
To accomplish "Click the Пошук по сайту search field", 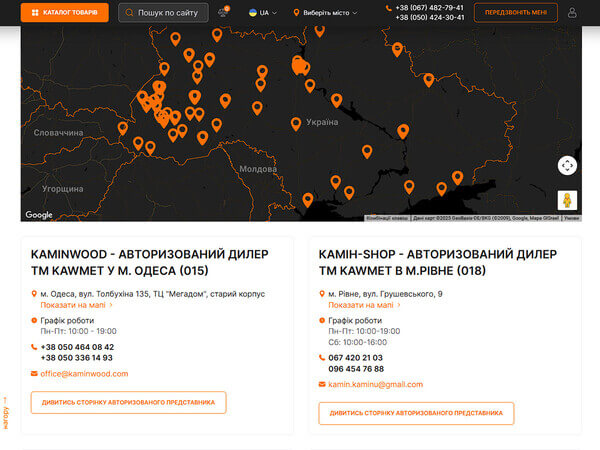I will 163,13.
